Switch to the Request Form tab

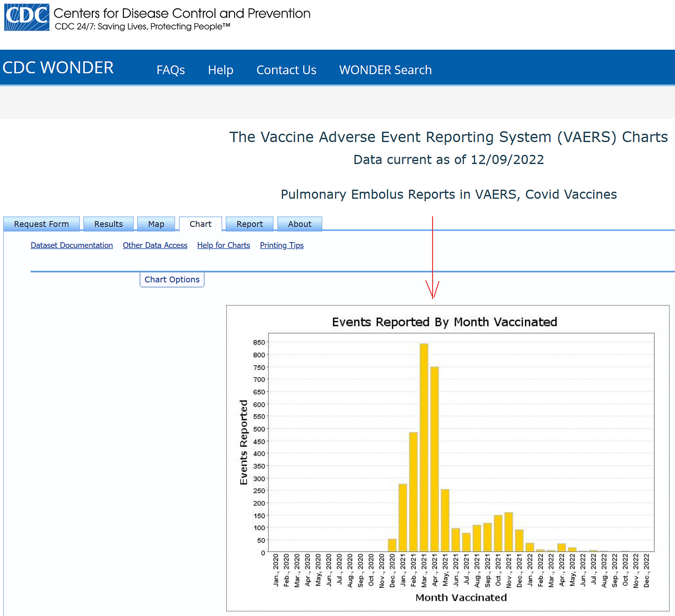click(41, 224)
